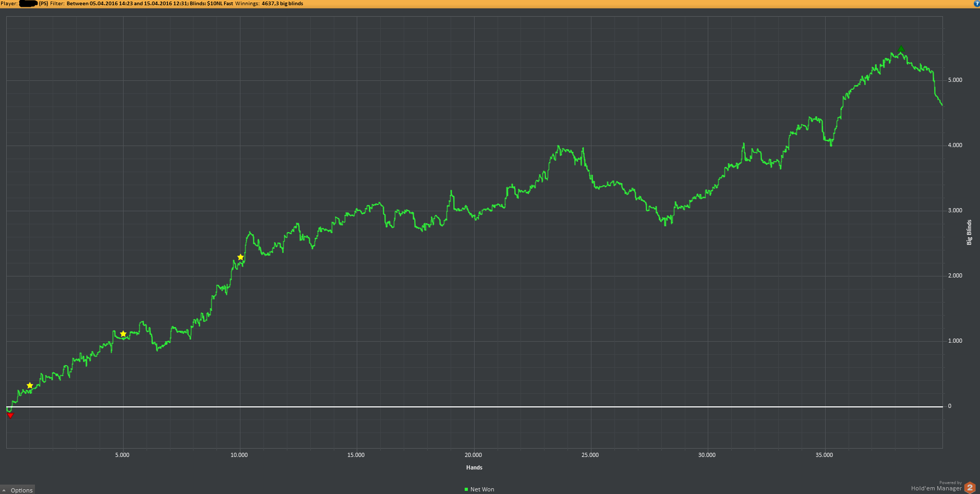The image size is (980, 494).
Task: Click the red triangle lowest-point marker
Action: (x=10, y=415)
